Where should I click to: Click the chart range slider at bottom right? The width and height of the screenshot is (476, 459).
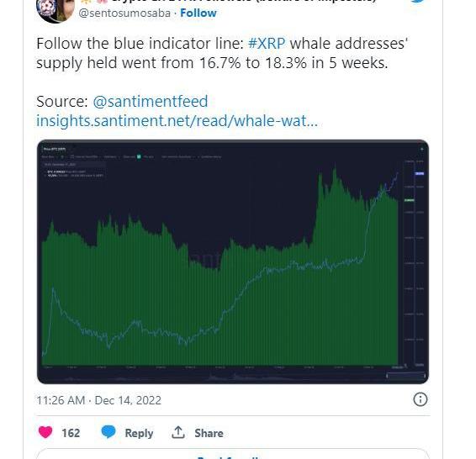405,376
